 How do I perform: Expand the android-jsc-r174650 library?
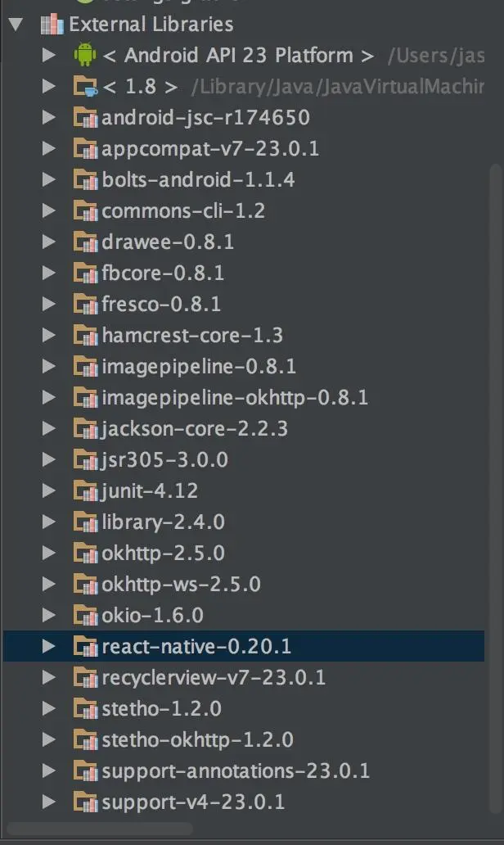point(48,117)
